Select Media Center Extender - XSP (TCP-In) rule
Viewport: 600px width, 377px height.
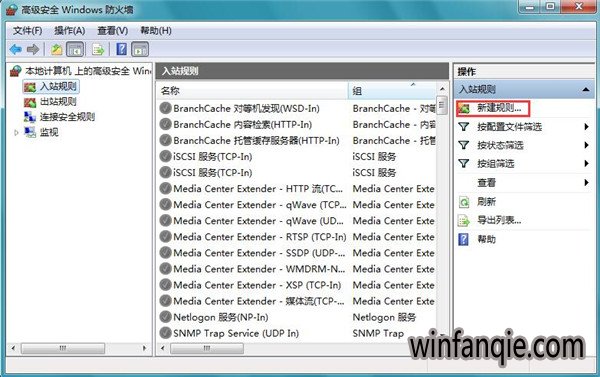[x=257, y=286]
